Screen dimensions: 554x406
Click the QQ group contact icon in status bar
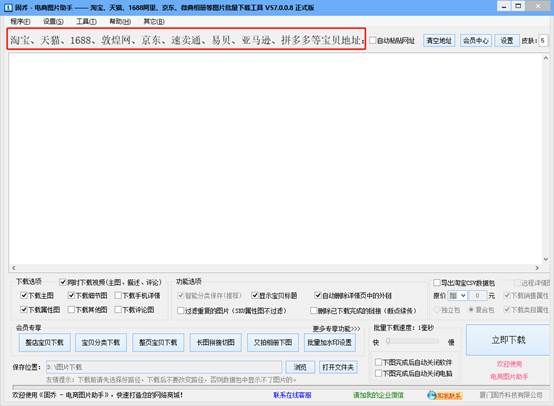(444, 395)
